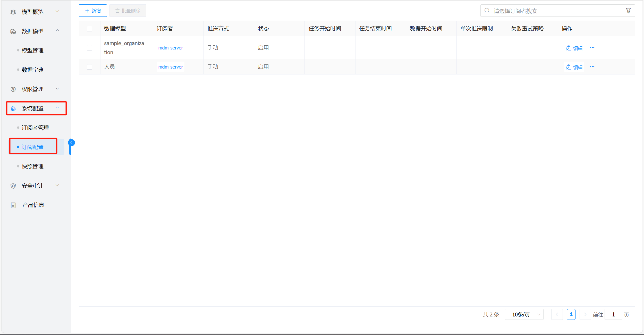Viewport: 644px width, 335px height.
Task: Click the 新增 button
Action: (93, 11)
